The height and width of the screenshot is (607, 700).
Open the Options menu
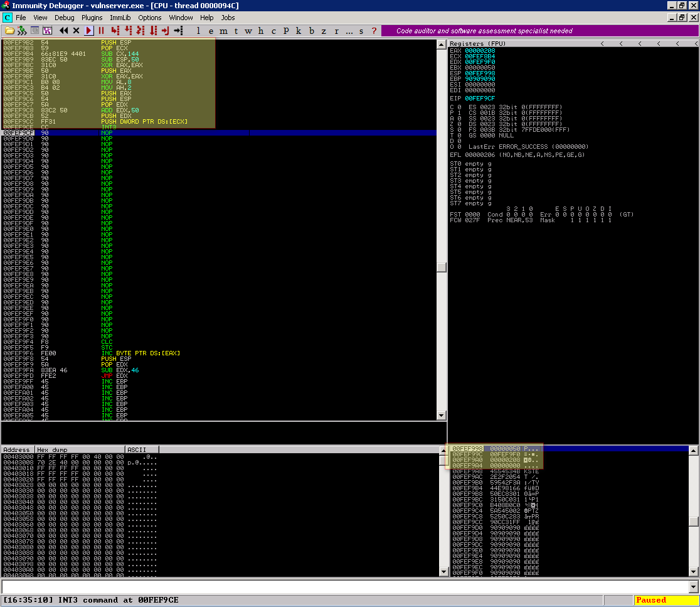149,18
